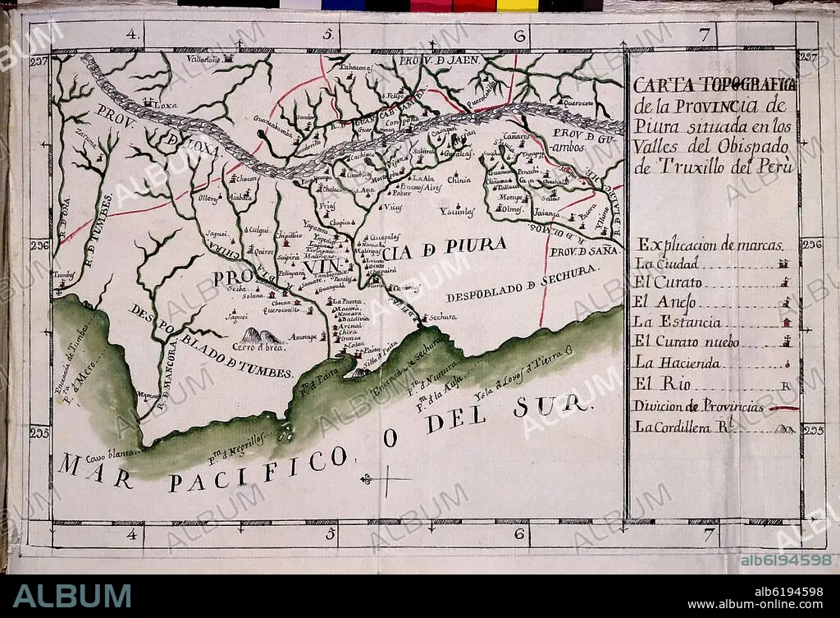Click the Cerro d brea label

click(259, 347)
